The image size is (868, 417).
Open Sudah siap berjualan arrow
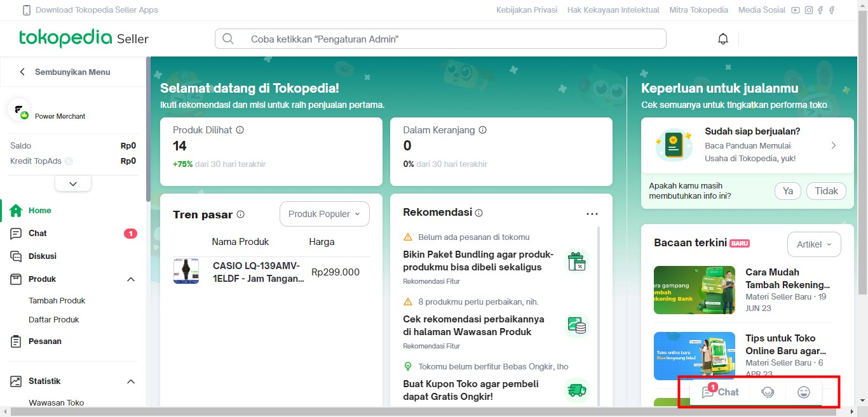pos(834,145)
